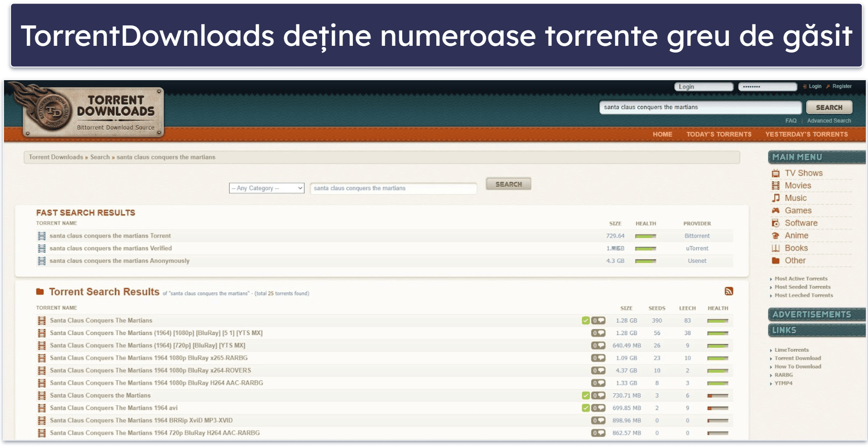Open Anime category
The height and width of the screenshot is (447, 868).
click(x=796, y=236)
